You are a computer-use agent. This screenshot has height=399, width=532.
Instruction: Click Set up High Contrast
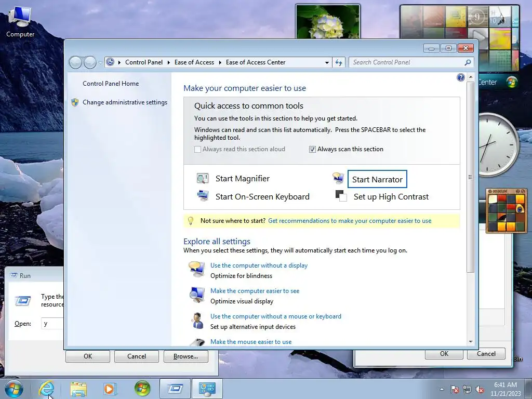[x=391, y=197]
